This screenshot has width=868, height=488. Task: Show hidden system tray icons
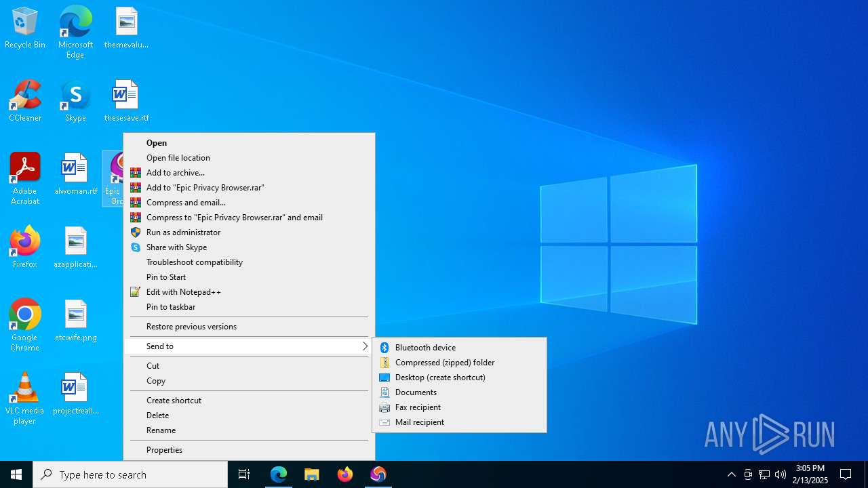tap(732, 474)
